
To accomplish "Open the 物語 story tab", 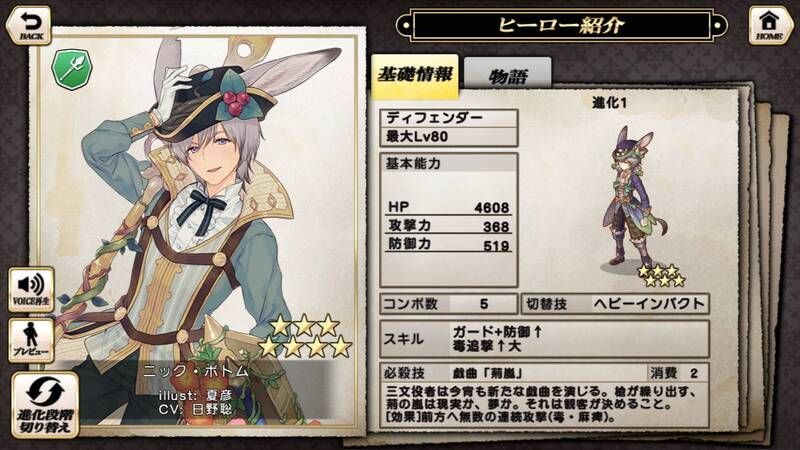I will click(508, 74).
